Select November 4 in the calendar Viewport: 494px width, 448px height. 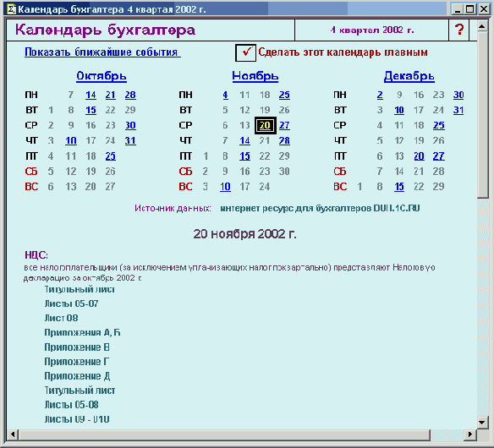pos(225,95)
